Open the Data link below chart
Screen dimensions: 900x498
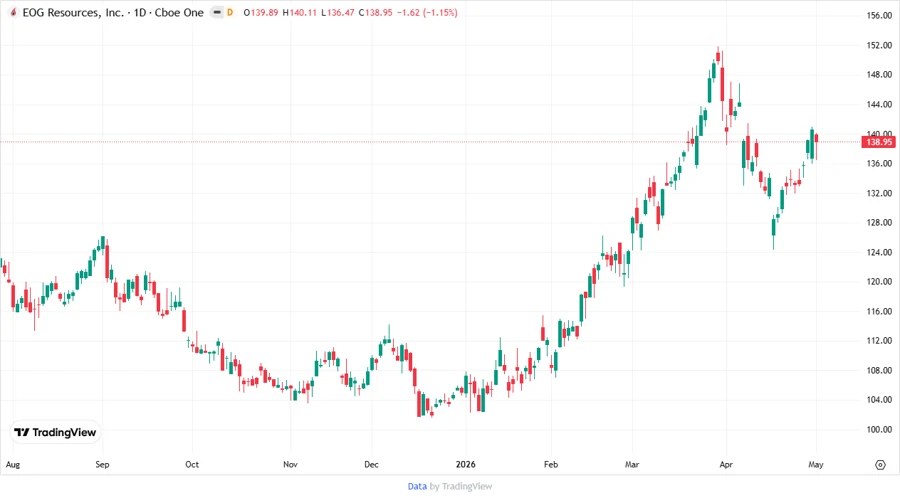coord(417,486)
